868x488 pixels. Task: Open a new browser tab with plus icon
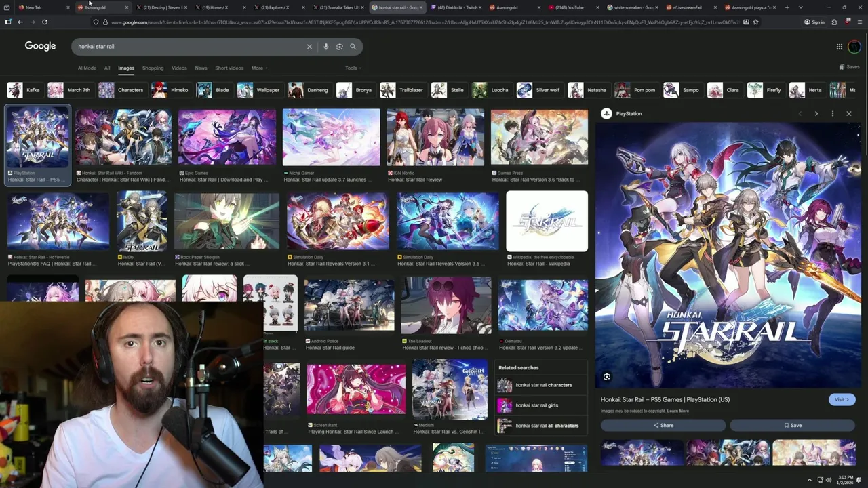coord(787,7)
